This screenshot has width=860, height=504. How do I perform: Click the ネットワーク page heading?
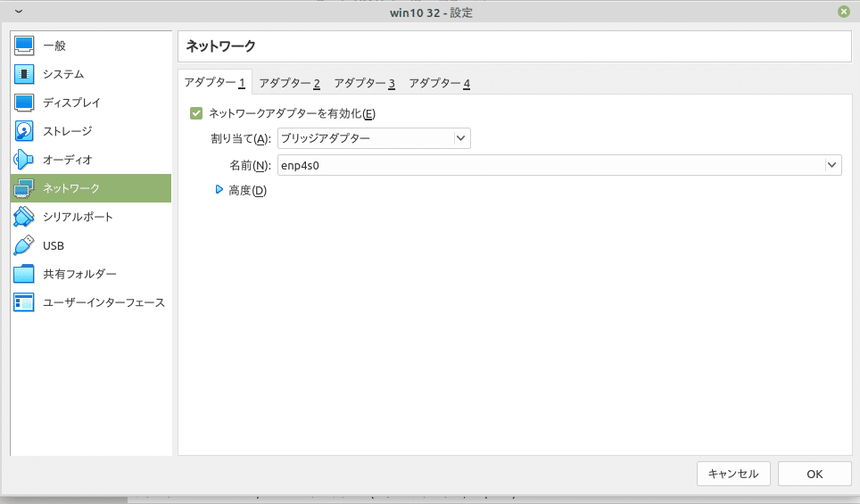221,46
